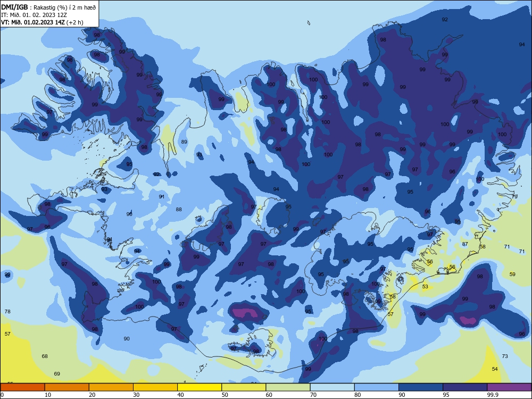The image size is (532, 399).
Task: Click the legend scale label '50'
Action: tap(225, 395)
